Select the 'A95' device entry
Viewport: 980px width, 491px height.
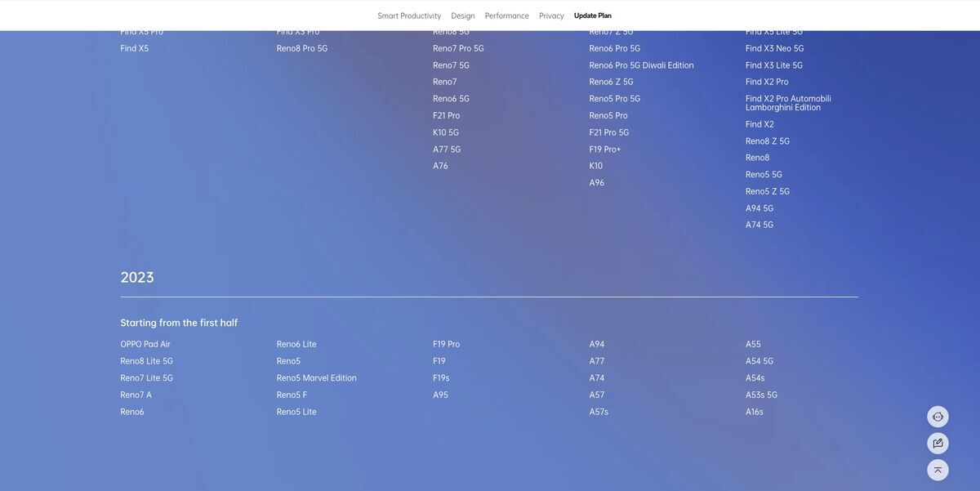440,395
